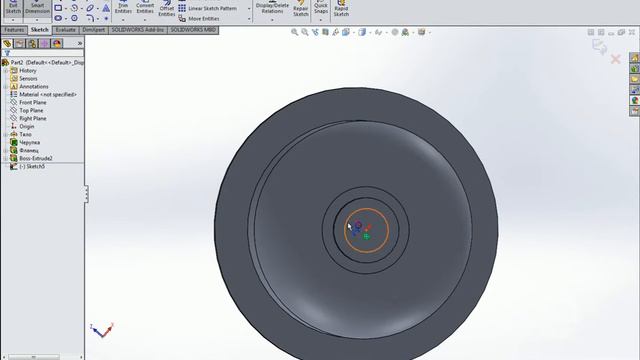Open PropertyManager tab icon

click(x=20, y=43)
